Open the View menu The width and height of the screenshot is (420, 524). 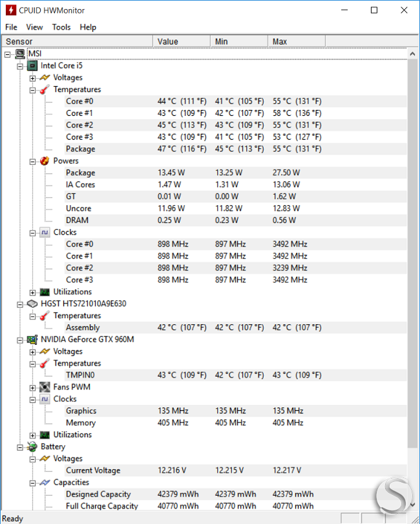click(34, 27)
